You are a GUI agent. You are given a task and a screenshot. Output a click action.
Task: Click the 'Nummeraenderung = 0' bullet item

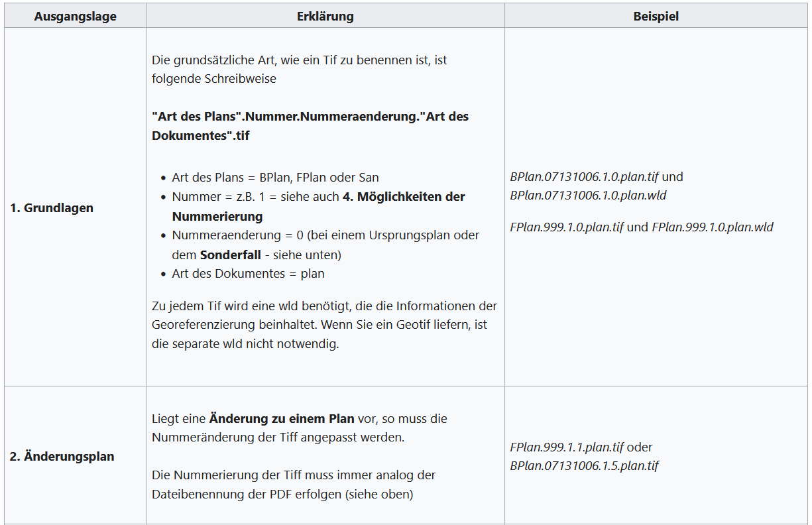click(x=325, y=245)
